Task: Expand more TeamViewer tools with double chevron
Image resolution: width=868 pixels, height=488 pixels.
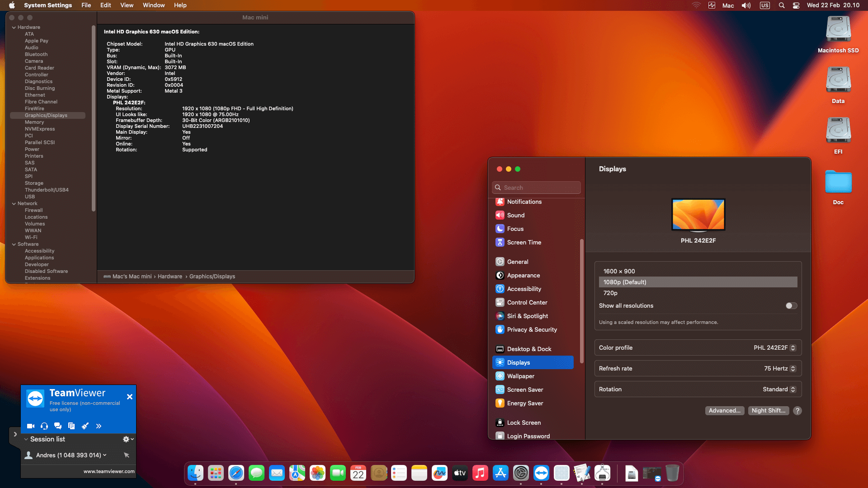Action: tap(99, 426)
